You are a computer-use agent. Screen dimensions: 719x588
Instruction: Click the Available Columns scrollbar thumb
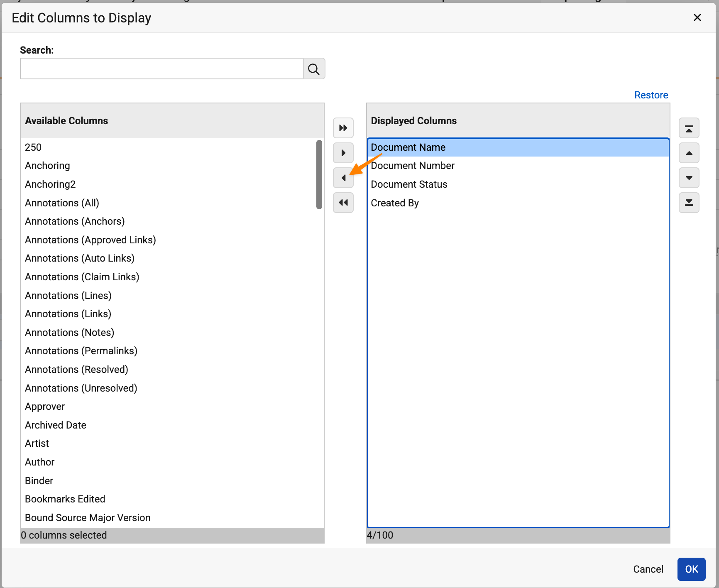(x=319, y=174)
